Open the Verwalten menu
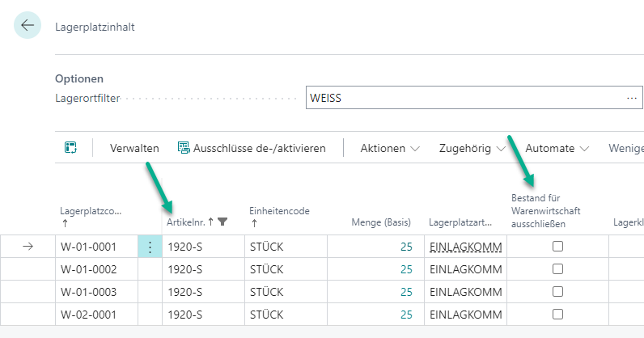 tap(134, 148)
